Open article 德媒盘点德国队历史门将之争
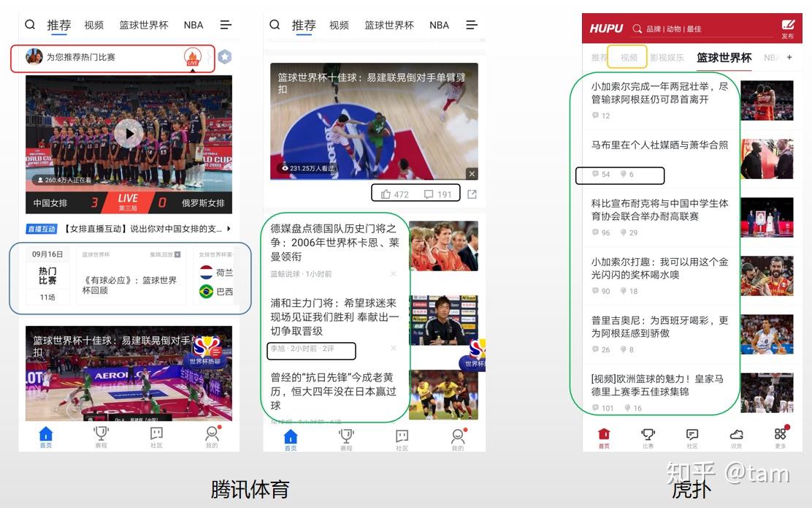The height and width of the screenshot is (508, 812). coord(334,242)
